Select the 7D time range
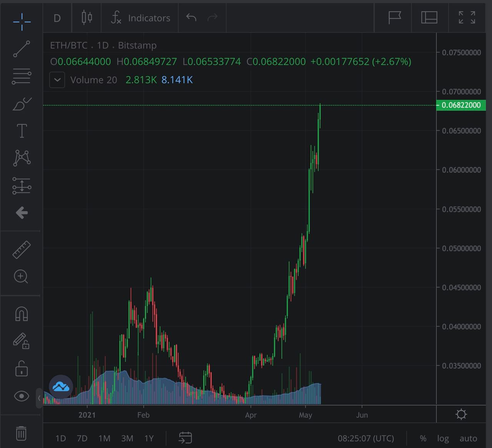The width and height of the screenshot is (492, 448). click(x=82, y=438)
